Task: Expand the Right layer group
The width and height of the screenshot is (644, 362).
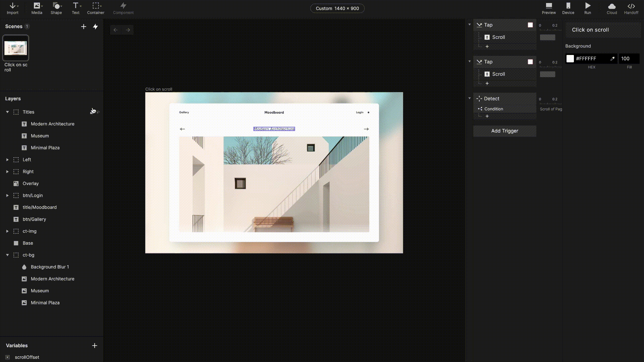Action: click(7, 172)
